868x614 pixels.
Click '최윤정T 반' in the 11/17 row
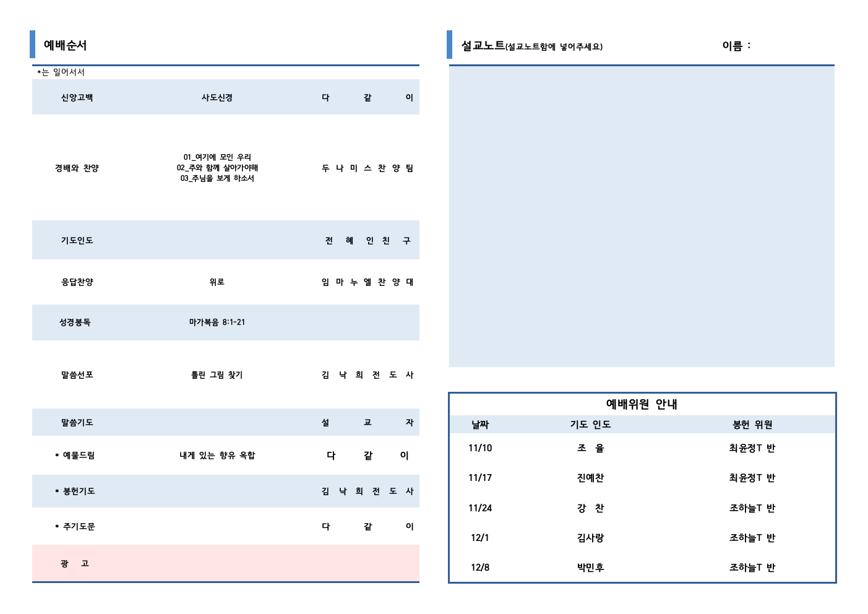[x=752, y=478]
